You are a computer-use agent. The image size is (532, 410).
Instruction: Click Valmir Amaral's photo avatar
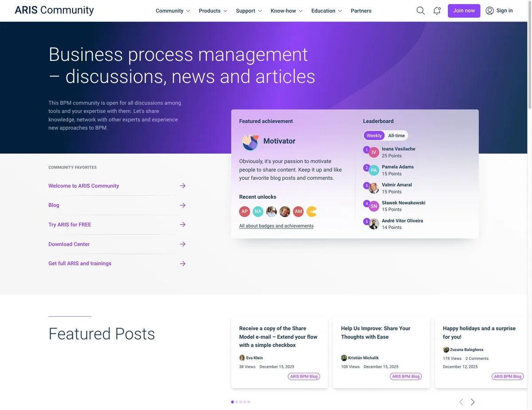(x=374, y=188)
